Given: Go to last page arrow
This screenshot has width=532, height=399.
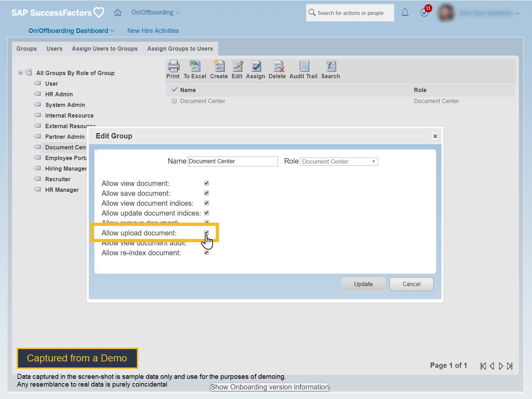Looking at the screenshot, I should 510,366.
